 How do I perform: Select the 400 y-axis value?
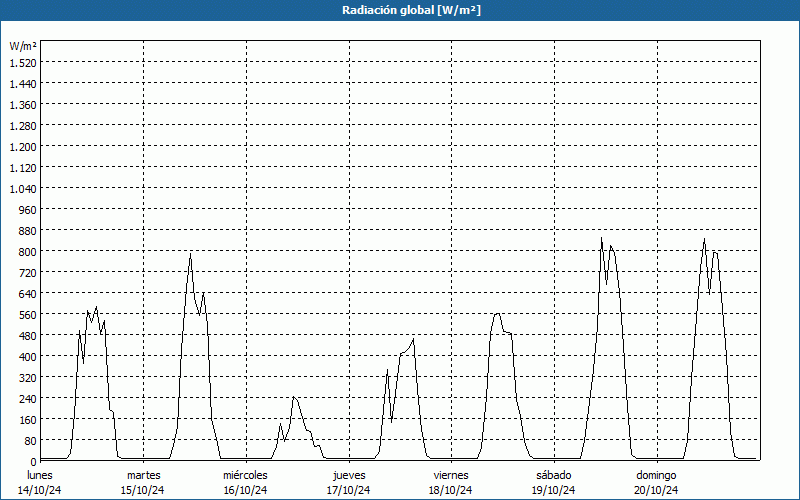point(28,357)
